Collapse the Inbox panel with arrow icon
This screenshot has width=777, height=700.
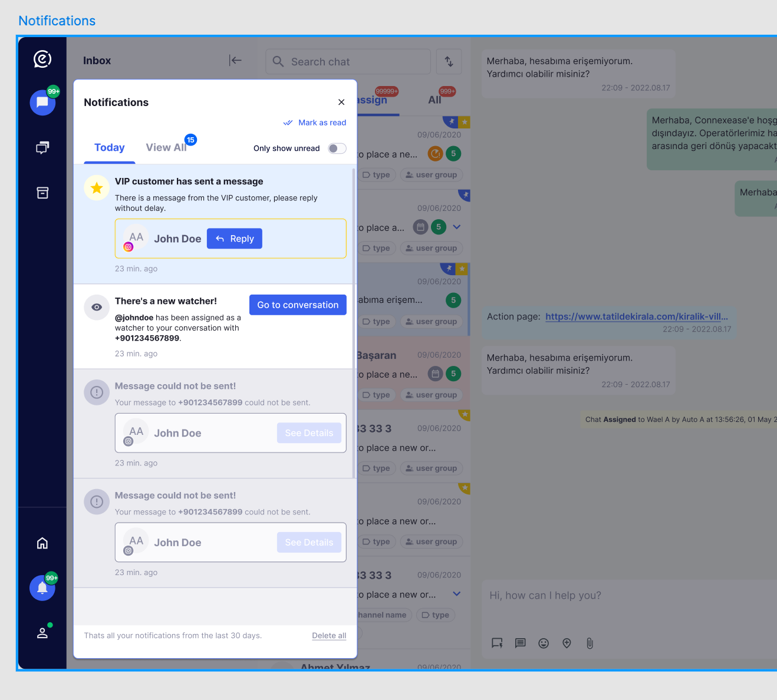point(235,60)
